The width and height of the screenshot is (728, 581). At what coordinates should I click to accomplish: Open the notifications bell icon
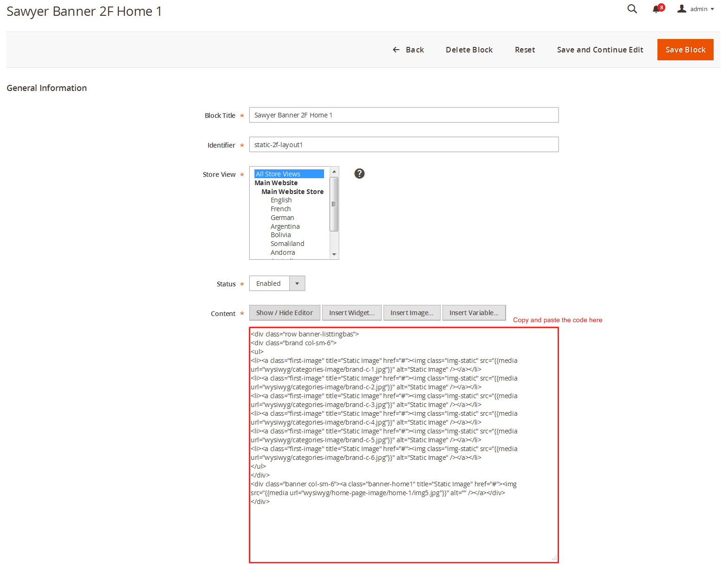[656, 9]
